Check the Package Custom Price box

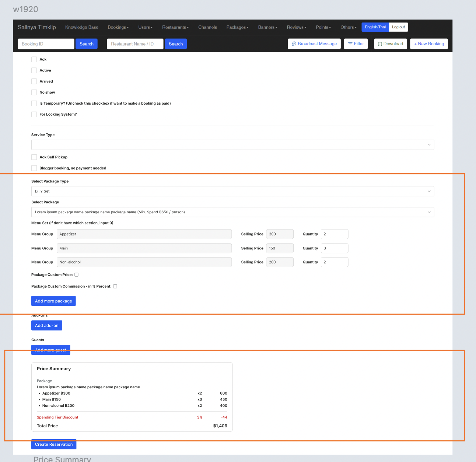click(77, 275)
